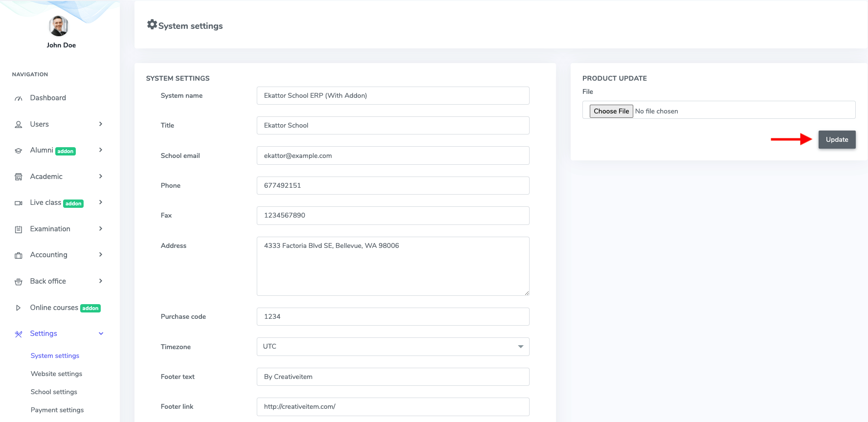The width and height of the screenshot is (868, 422).
Task: Click the Address text area
Action: tap(393, 266)
